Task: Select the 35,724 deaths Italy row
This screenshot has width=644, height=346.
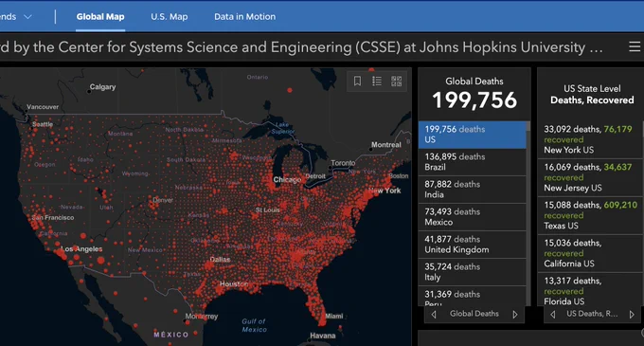Action: (472, 272)
